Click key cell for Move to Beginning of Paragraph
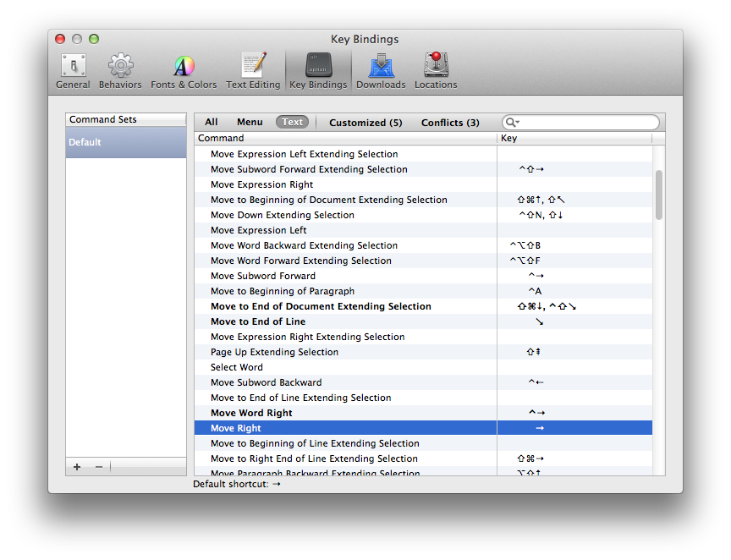 pyautogui.click(x=574, y=291)
